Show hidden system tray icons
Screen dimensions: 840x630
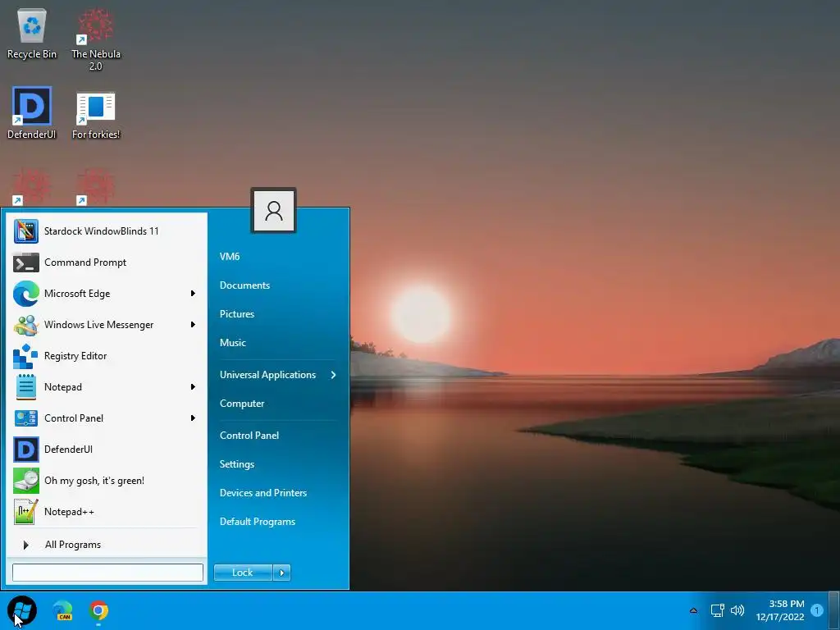[693, 610]
